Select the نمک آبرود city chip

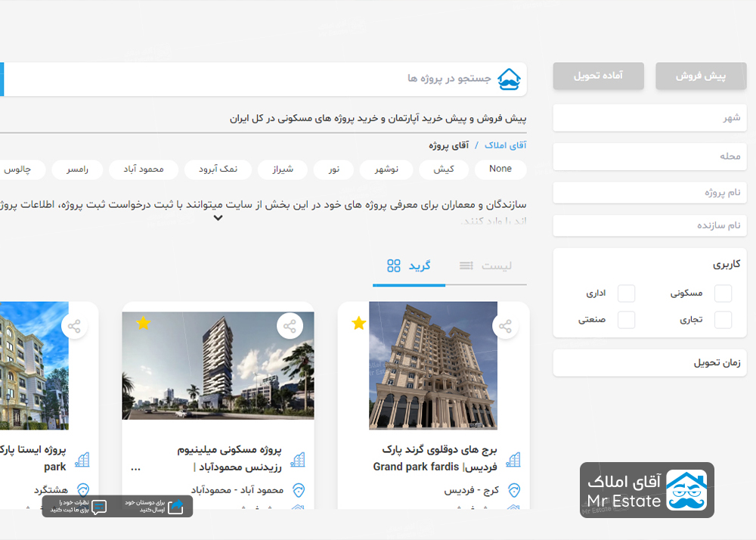218,169
